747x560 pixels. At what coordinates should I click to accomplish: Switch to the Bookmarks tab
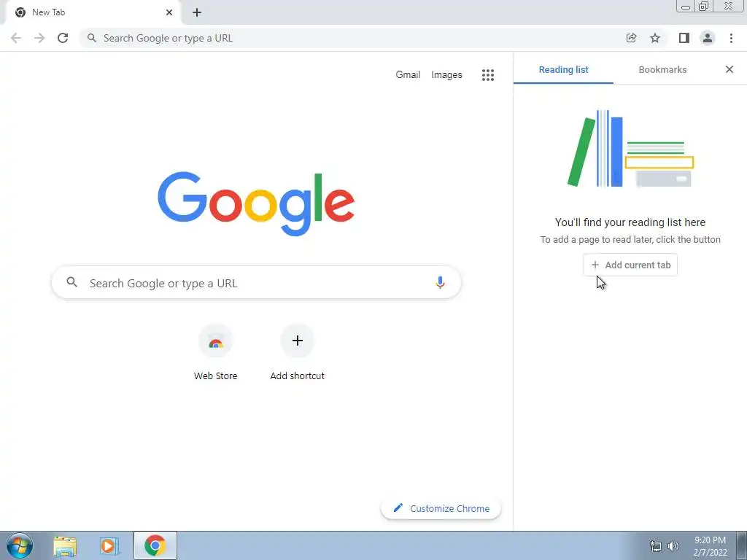point(662,69)
